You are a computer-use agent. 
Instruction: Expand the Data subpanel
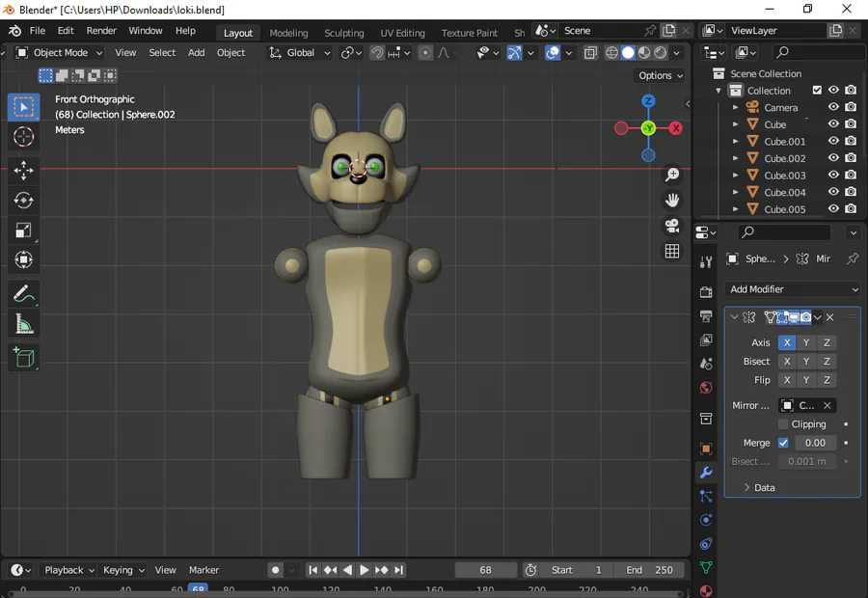[x=759, y=488]
